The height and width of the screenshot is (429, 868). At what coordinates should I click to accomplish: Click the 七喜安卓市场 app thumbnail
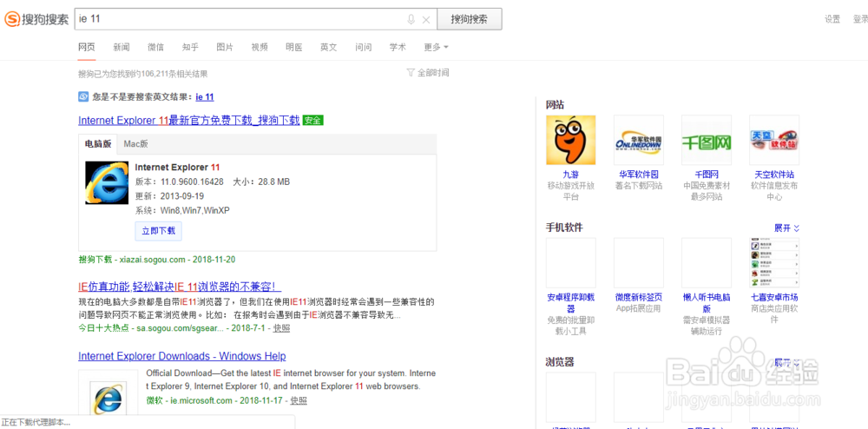[x=774, y=262]
